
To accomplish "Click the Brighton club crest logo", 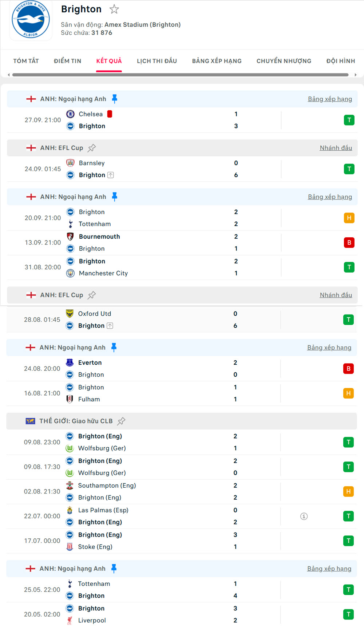I will point(31,20).
